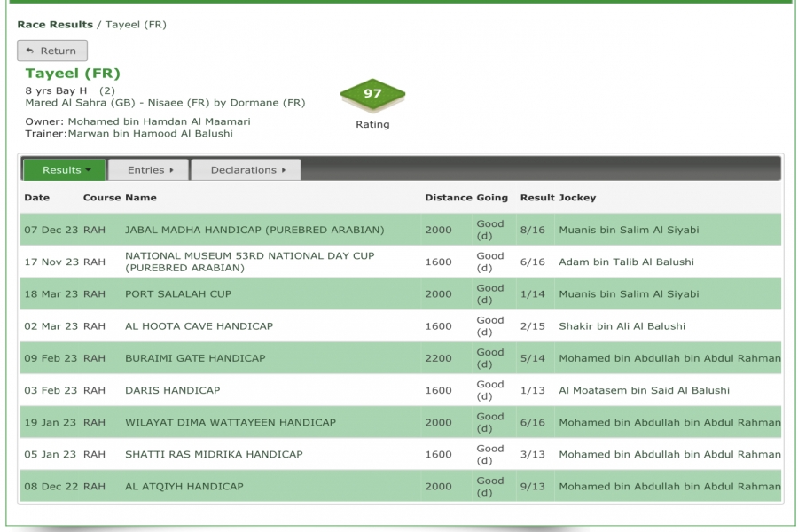Screen dimensions: 798x532
Task: Click the Daris Handicap race name
Action: (172, 390)
